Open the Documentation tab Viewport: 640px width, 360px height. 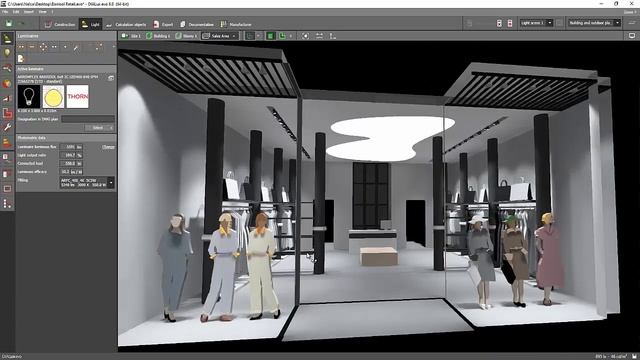click(x=197, y=24)
